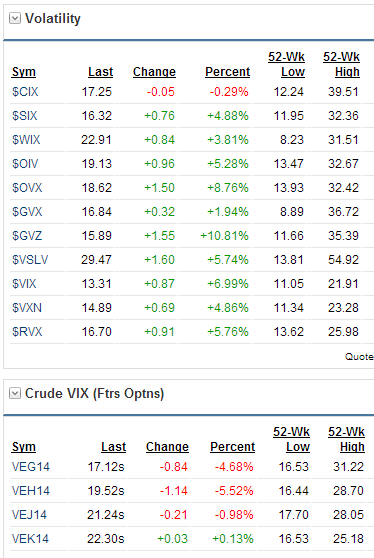Image resolution: width=374 pixels, height=558 pixels.
Task: Sort Volatility table by Percent header
Action: (228, 72)
